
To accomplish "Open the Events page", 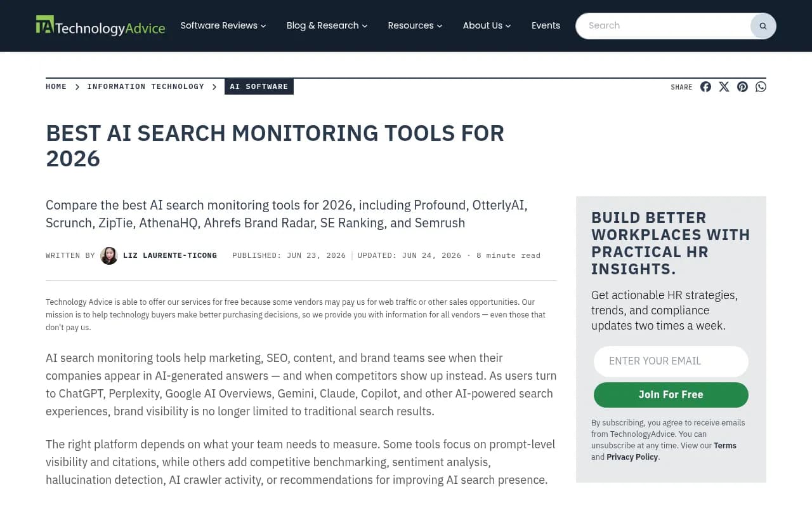I will [546, 25].
